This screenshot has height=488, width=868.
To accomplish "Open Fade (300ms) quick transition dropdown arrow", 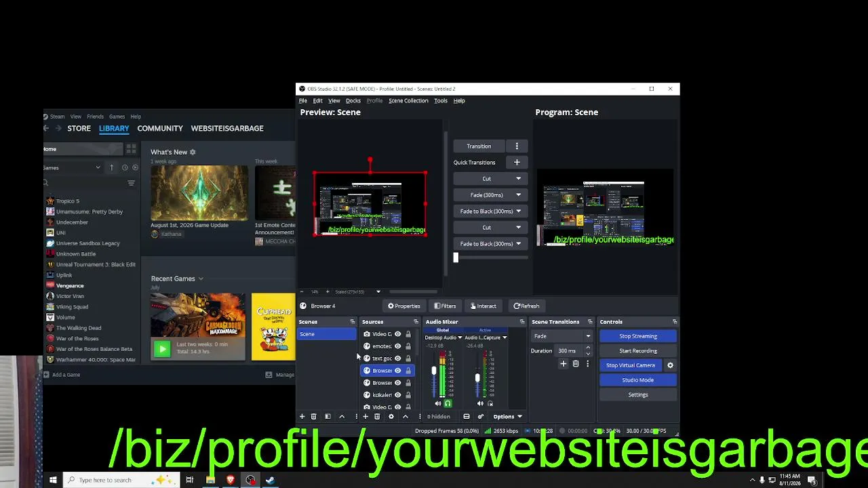I will pos(518,195).
